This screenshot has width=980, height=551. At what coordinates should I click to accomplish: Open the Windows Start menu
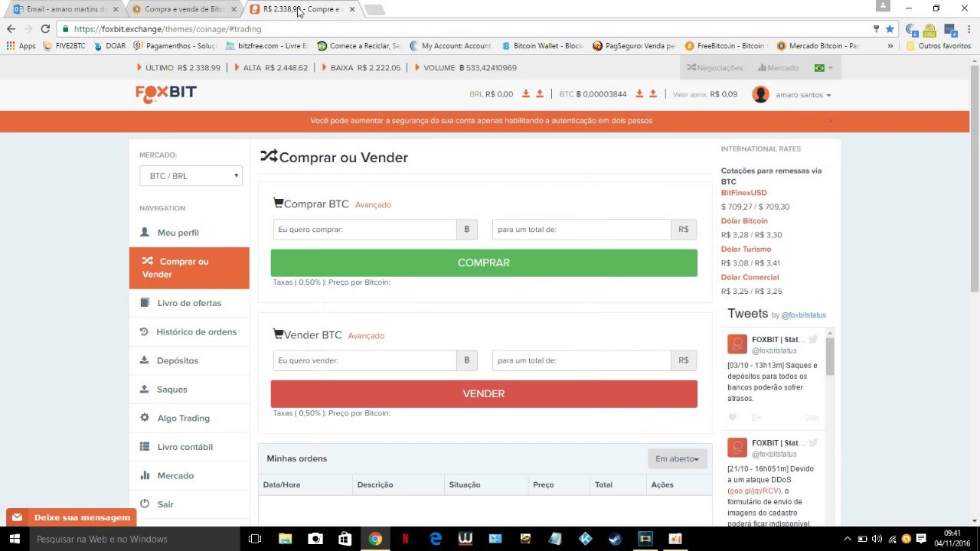pos(15,539)
